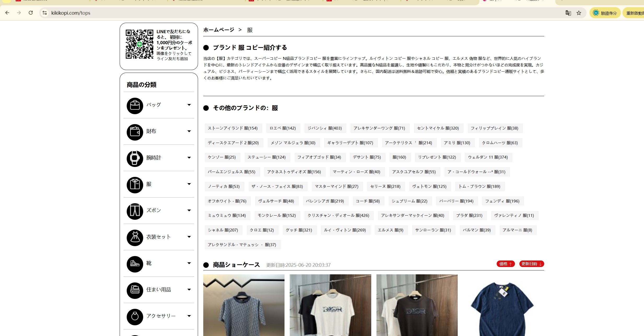Click the wallet (財布) category icon
The image size is (644, 336).
[135, 132]
